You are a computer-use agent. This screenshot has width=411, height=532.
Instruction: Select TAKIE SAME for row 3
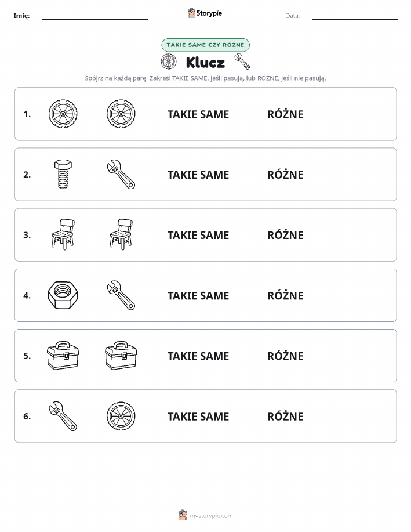pos(198,235)
